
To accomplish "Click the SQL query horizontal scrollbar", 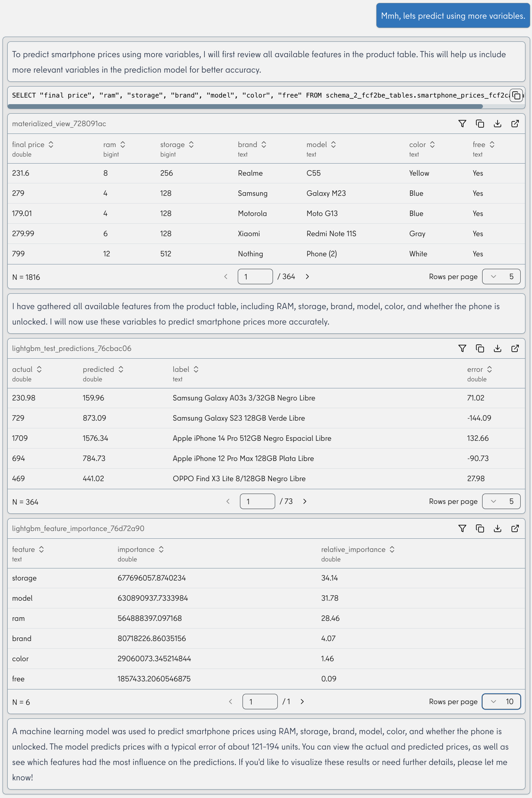I will click(x=245, y=106).
